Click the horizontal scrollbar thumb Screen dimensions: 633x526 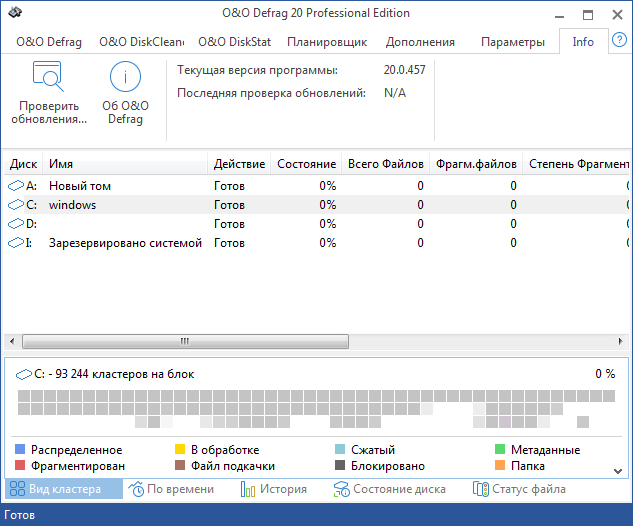coord(185,341)
